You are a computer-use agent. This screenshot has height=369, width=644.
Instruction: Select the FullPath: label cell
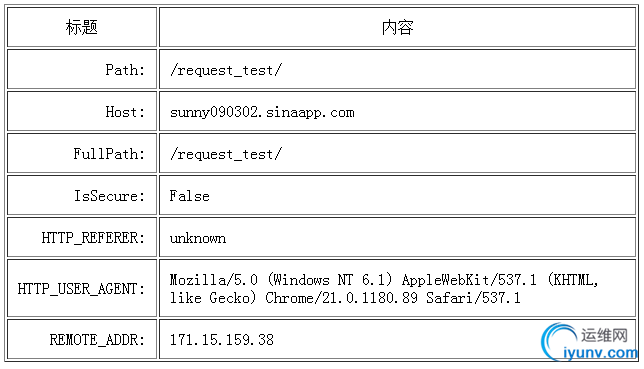click(82, 153)
